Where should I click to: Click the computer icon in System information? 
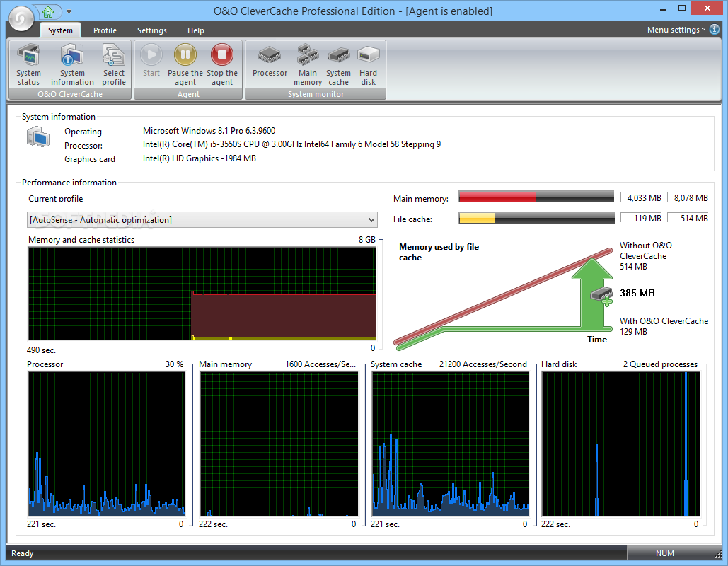pyautogui.click(x=38, y=137)
